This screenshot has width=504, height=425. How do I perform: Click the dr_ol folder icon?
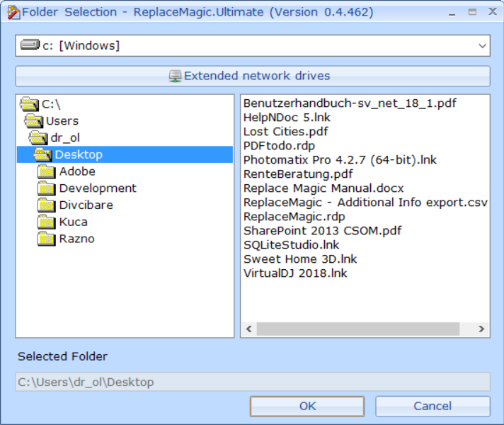(x=38, y=138)
